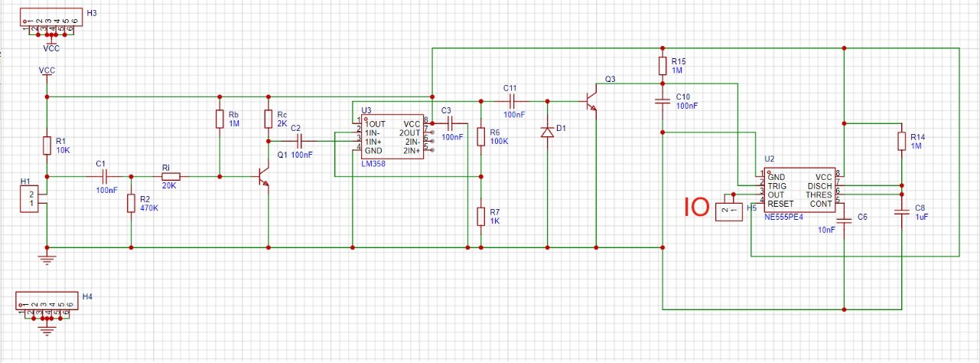Click the ground symbol below H1
Viewport: 980px width, 363px height.
pyautogui.click(x=47, y=260)
